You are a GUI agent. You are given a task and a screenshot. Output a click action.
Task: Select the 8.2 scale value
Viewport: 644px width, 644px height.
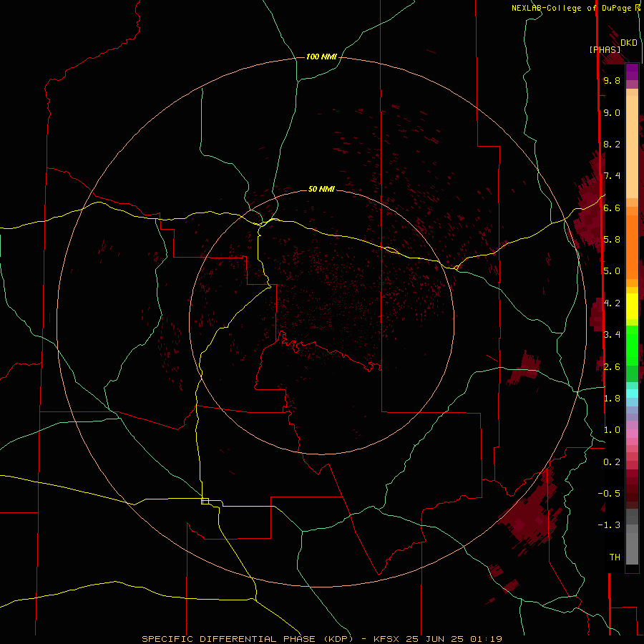point(612,144)
